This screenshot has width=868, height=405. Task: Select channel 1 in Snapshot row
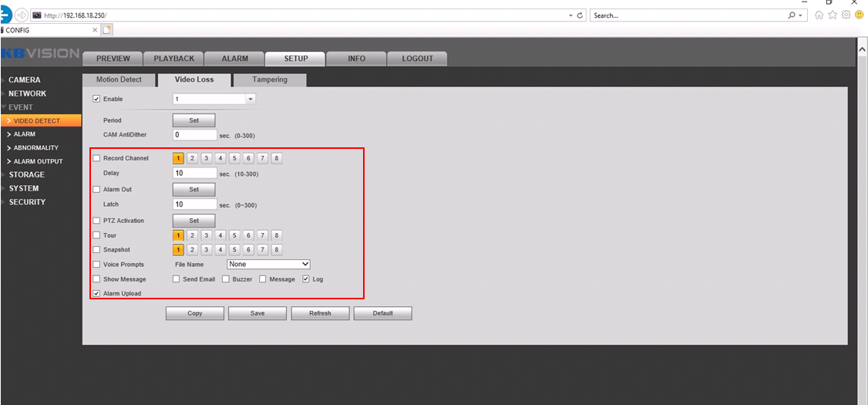(178, 250)
